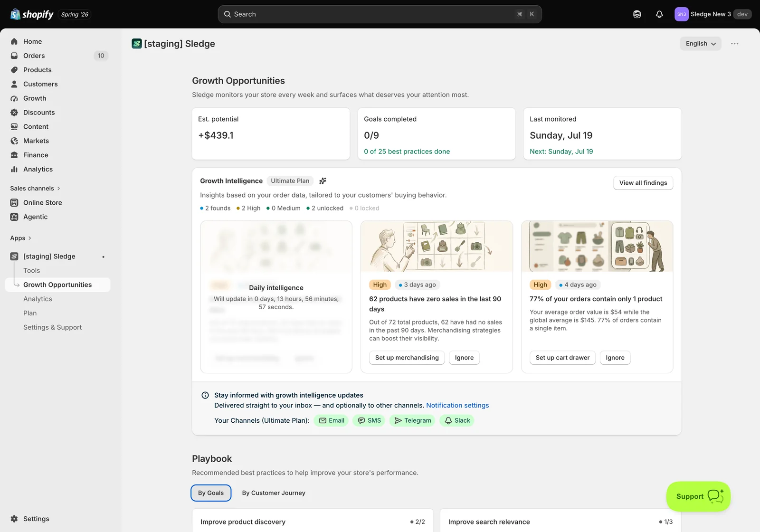Click the search magnifier icon
Screen dimensions: 760x532
coord(228,14)
